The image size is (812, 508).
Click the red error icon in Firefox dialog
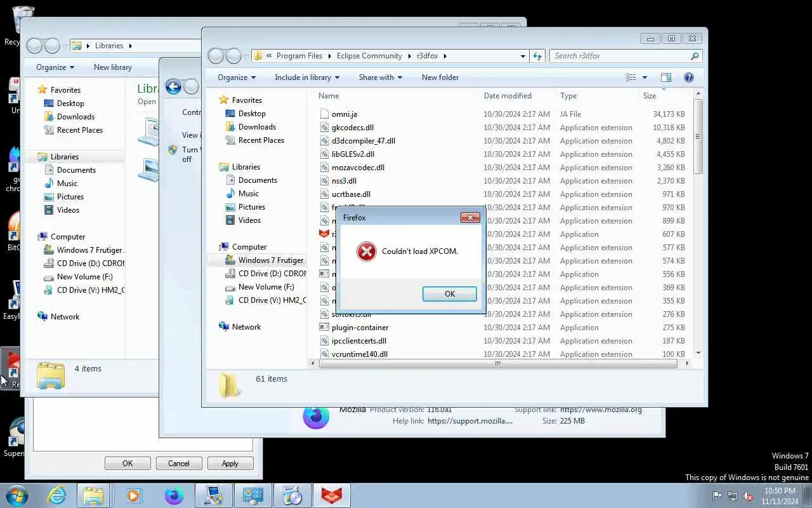[366, 251]
